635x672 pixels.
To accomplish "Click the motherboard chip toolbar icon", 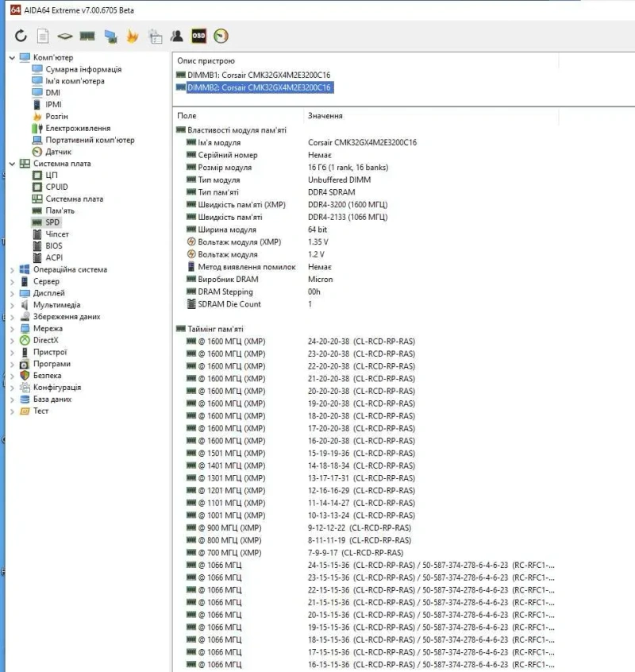I will [64, 37].
